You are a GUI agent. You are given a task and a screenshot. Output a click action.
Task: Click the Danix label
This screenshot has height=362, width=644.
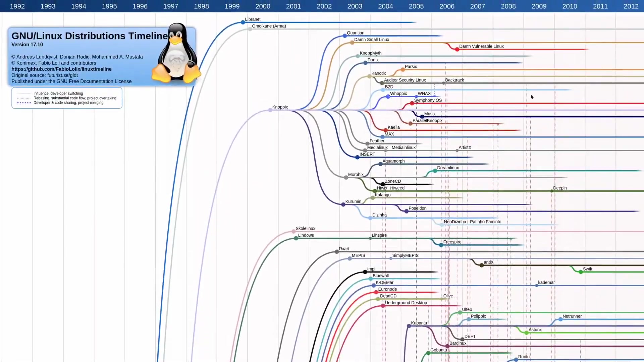pyautogui.click(x=373, y=60)
